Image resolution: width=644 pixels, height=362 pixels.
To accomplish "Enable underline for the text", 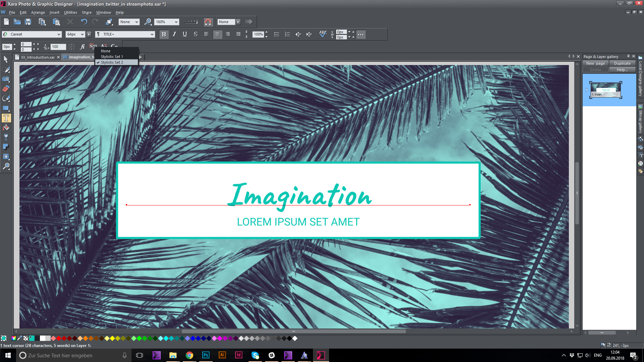I will [185, 34].
